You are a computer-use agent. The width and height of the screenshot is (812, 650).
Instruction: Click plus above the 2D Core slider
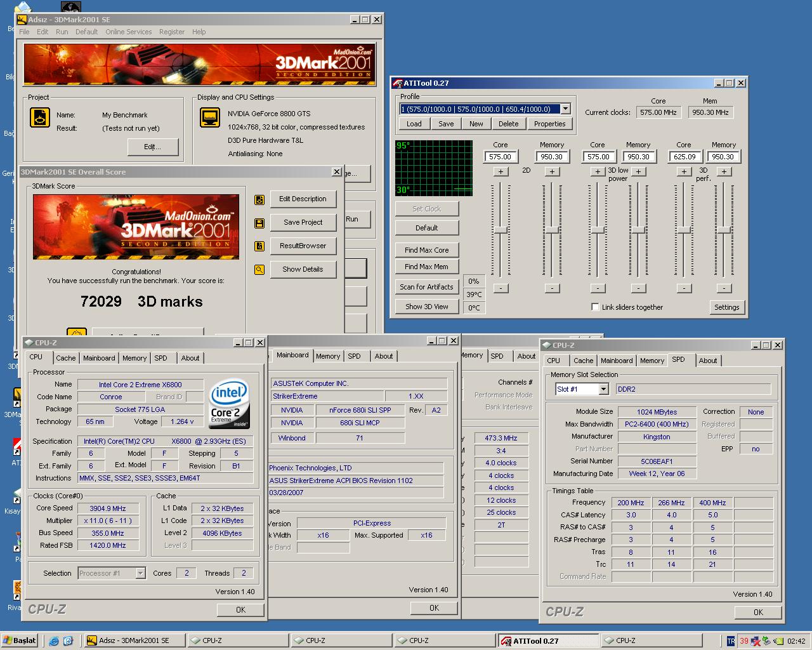click(501, 171)
